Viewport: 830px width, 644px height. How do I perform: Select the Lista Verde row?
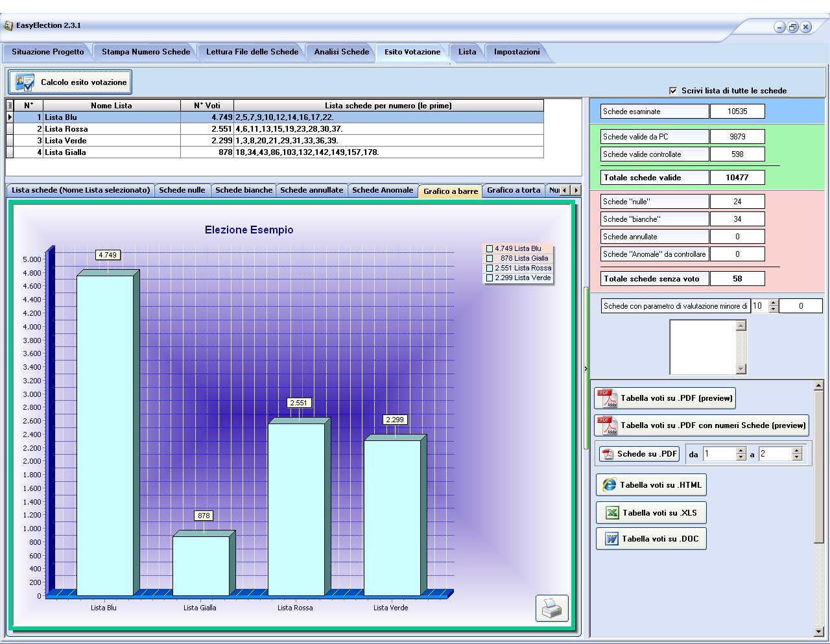[x=65, y=141]
